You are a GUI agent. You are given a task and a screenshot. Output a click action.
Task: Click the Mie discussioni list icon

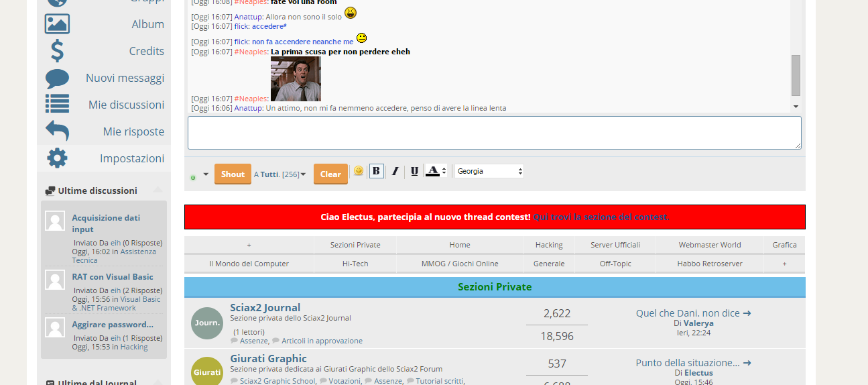click(x=57, y=104)
